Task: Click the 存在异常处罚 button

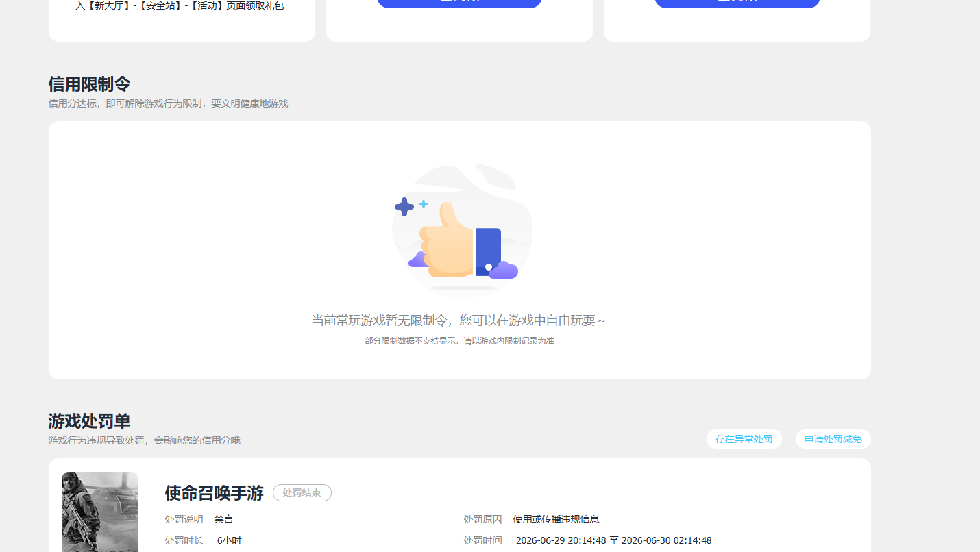Action: tap(744, 439)
